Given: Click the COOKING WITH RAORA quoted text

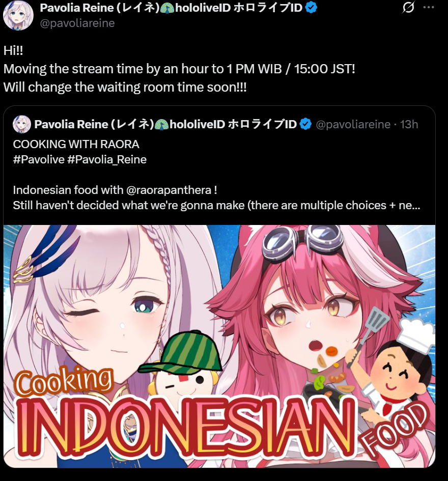Looking at the screenshot, I should [76, 144].
